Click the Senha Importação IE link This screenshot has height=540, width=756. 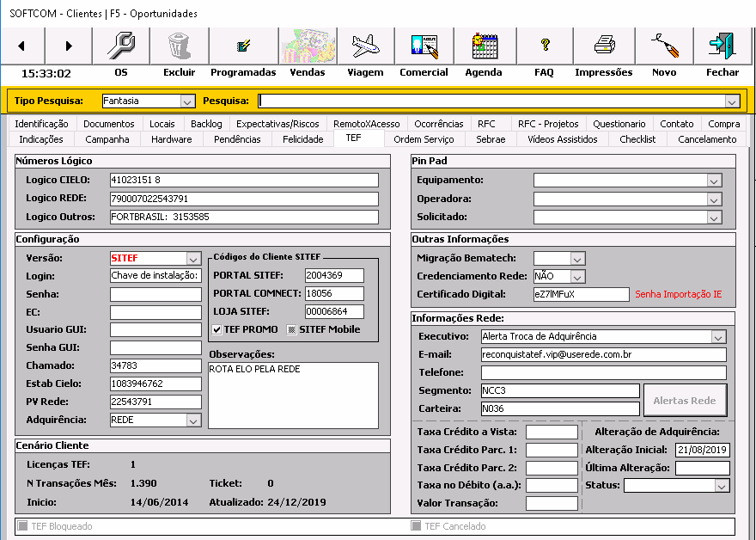pyautogui.click(x=678, y=294)
